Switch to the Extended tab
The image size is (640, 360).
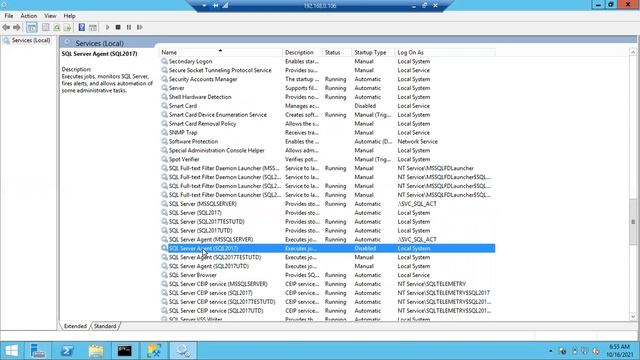(x=75, y=326)
